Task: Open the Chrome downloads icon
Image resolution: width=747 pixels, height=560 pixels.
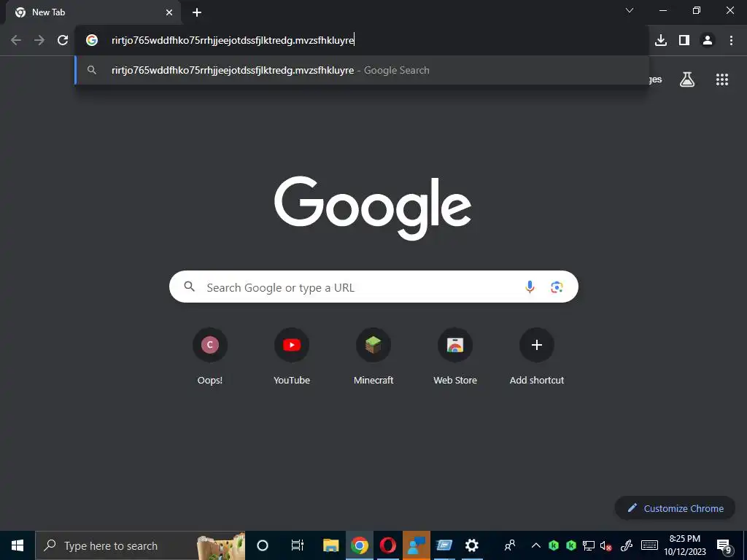Action: (661, 41)
